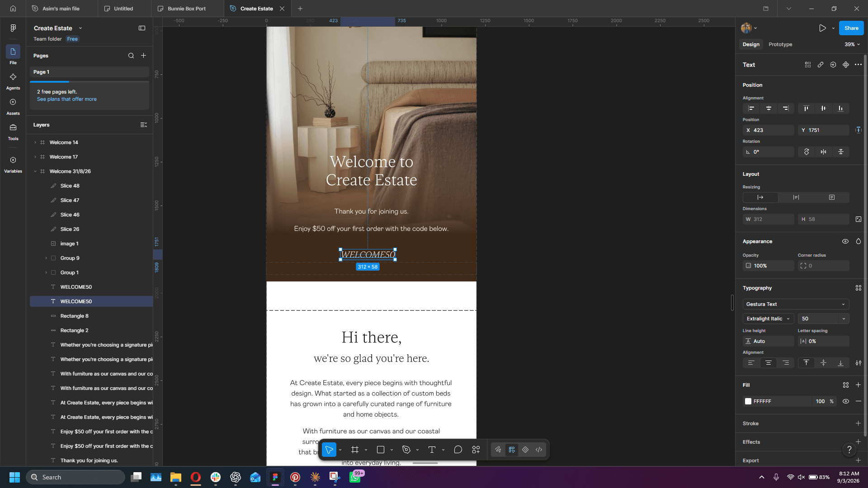Toggle Design mode in bottom toolbar
The image size is (868, 488).
512,450
